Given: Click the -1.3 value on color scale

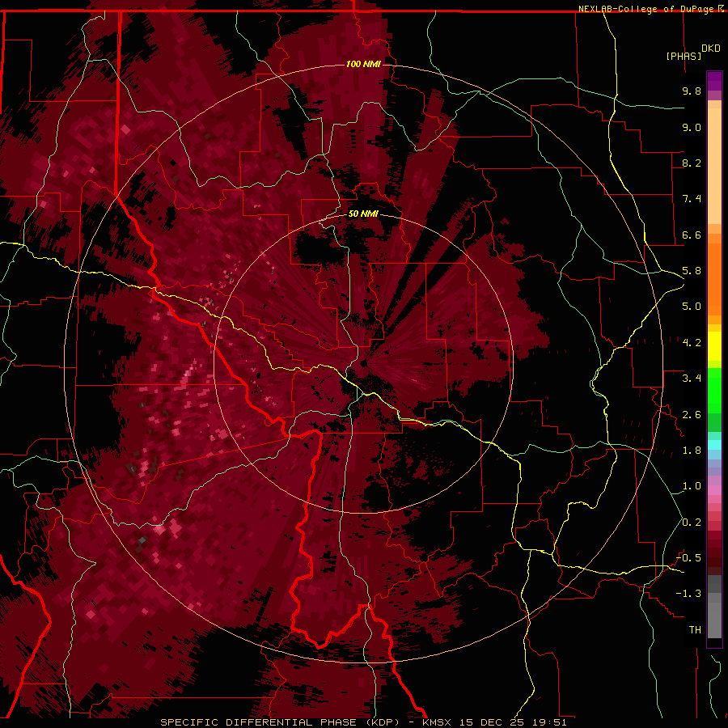Looking at the screenshot, I should [x=688, y=594].
